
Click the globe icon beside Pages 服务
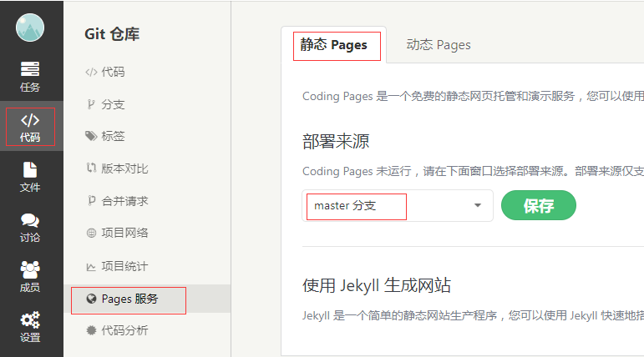pos(91,299)
